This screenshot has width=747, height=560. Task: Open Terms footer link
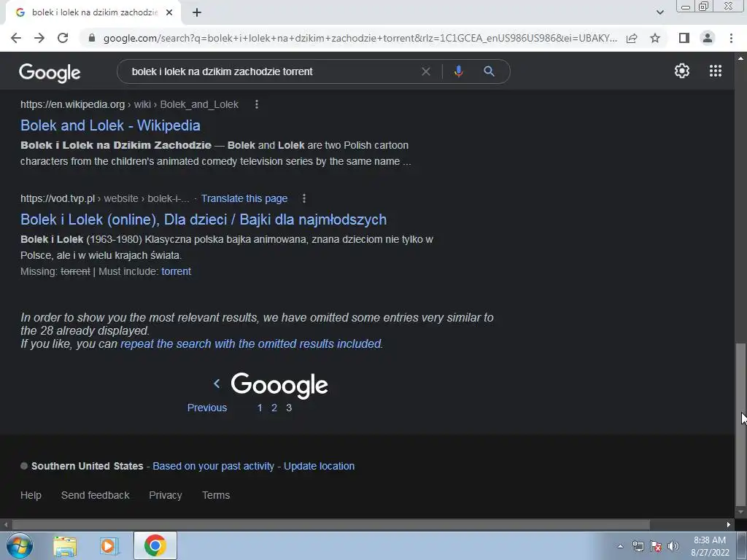pyautogui.click(x=216, y=495)
